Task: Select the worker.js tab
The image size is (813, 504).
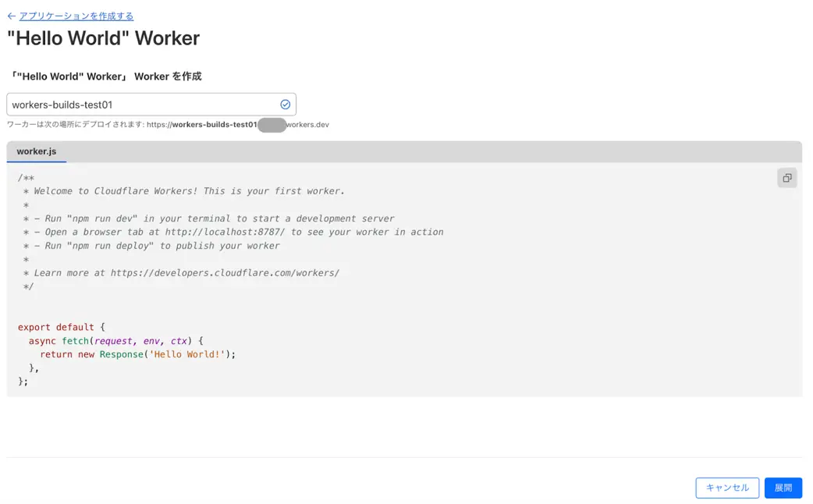Action: coord(37,151)
